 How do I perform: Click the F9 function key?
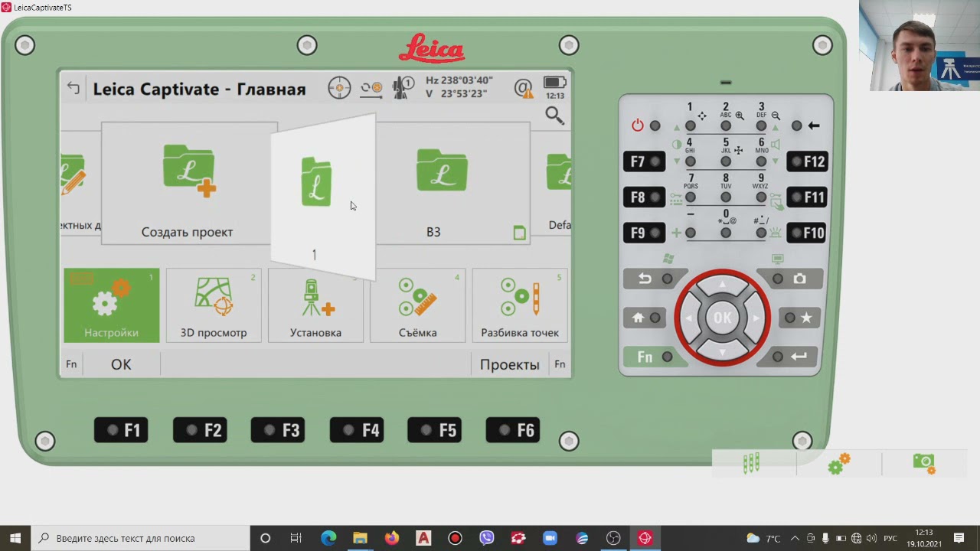(645, 233)
